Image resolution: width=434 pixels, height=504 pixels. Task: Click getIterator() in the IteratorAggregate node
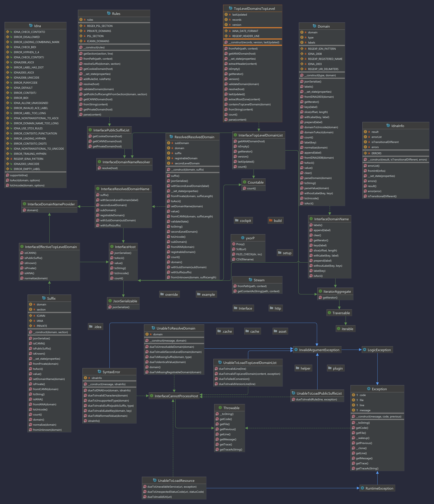(x=330, y=297)
